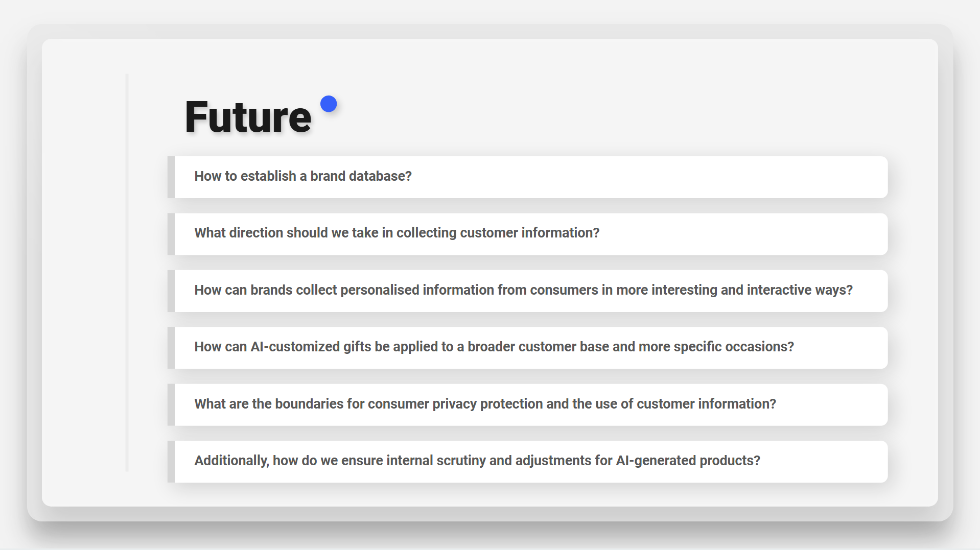Open the collecting customer information question card
Viewport: 980px width, 550px height.
528,234
